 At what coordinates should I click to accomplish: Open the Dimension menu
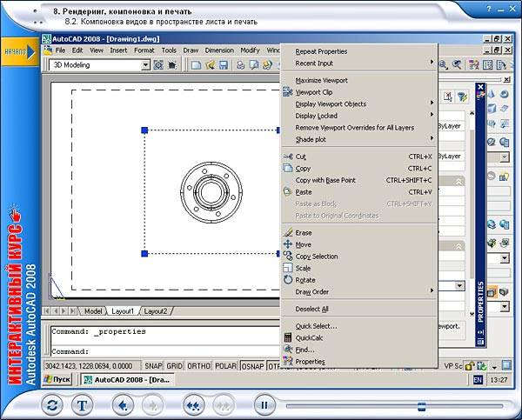click(219, 50)
